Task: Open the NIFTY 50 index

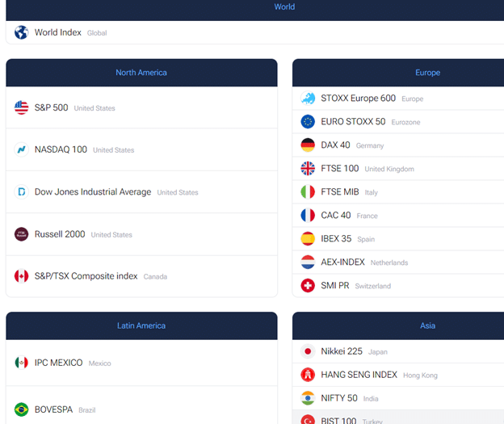Action: point(339,398)
